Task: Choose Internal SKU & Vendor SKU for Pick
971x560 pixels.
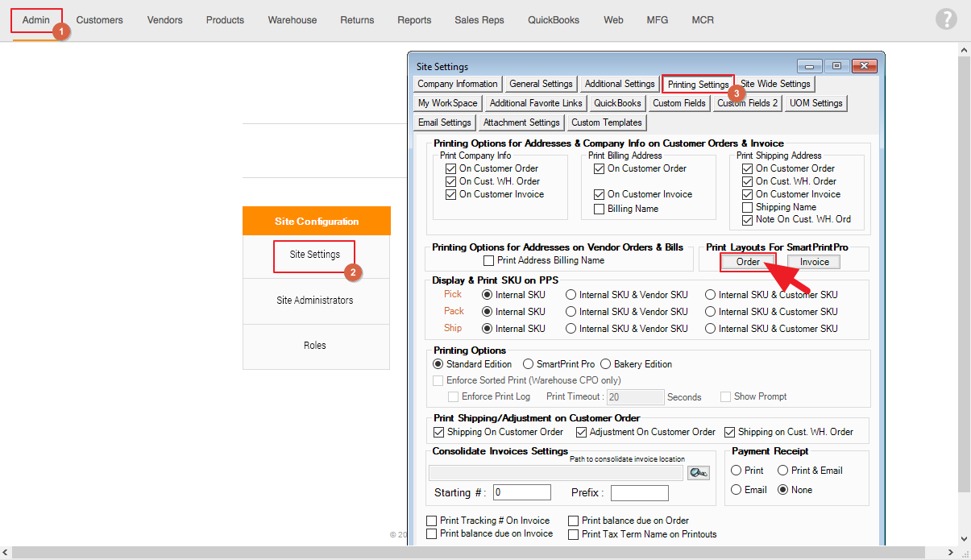Action: (571, 295)
